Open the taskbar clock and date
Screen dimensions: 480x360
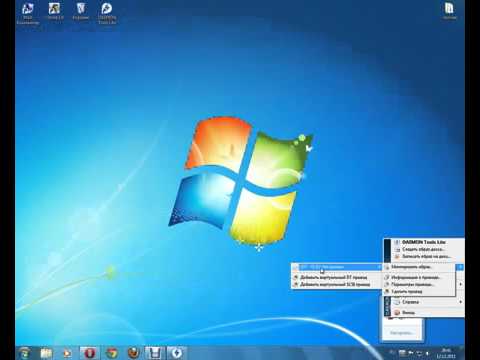[x=446, y=353]
